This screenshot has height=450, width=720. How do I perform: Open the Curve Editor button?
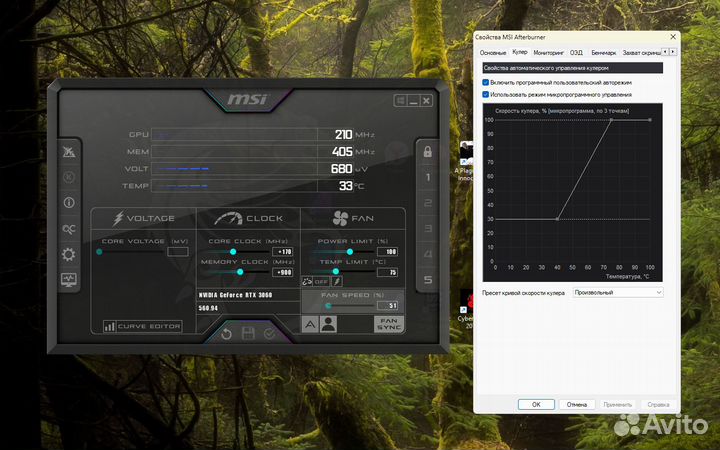point(143,326)
